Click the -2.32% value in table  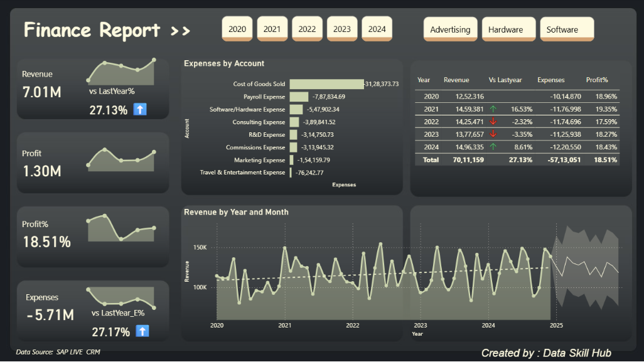pyautogui.click(x=522, y=122)
